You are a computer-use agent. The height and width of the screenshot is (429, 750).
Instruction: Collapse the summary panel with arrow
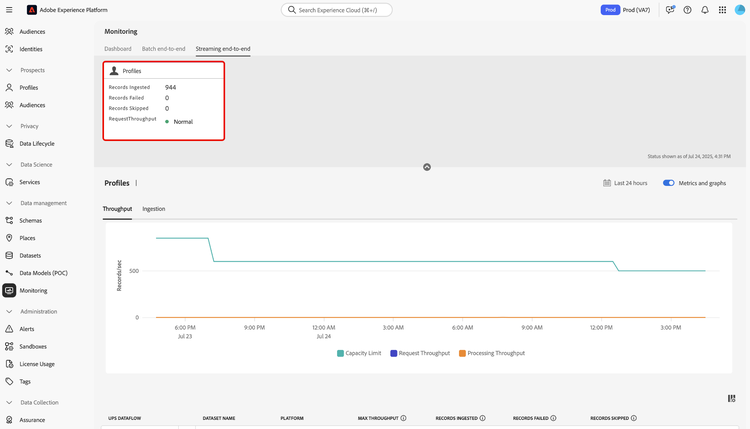(x=427, y=167)
